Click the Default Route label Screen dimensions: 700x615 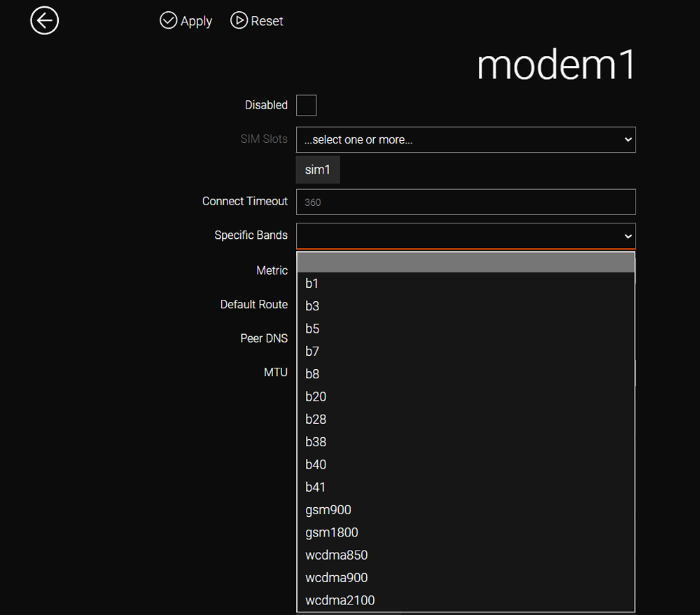click(254, 305)
